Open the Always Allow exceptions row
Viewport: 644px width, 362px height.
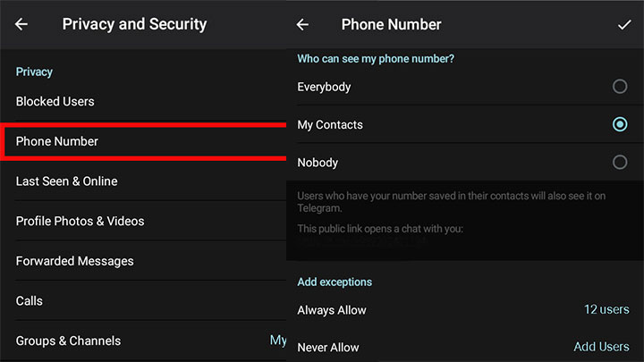(465, 310)
